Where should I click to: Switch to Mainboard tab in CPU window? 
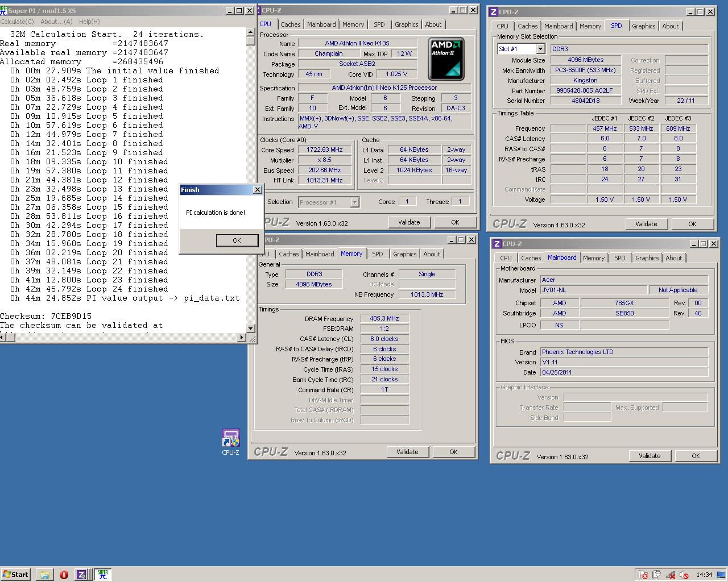[321, 24]
